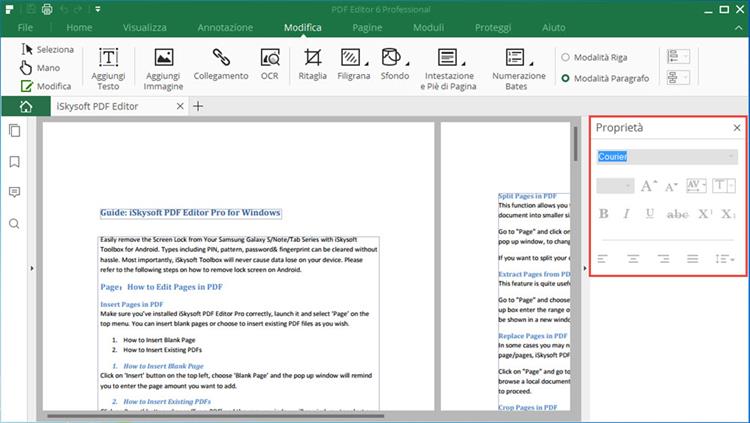750x423 pixels.
Task: Open align objects dropdown in ribbon
Action: 678,57
